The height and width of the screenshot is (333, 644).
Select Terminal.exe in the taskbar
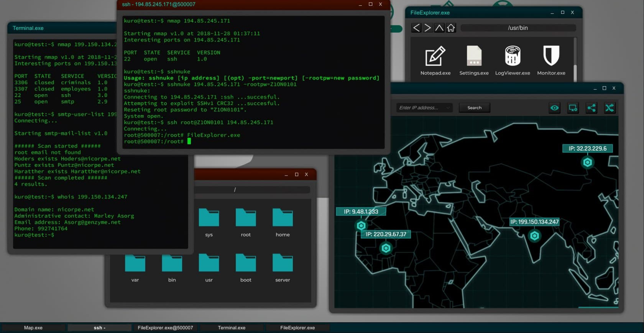[232, 328]
